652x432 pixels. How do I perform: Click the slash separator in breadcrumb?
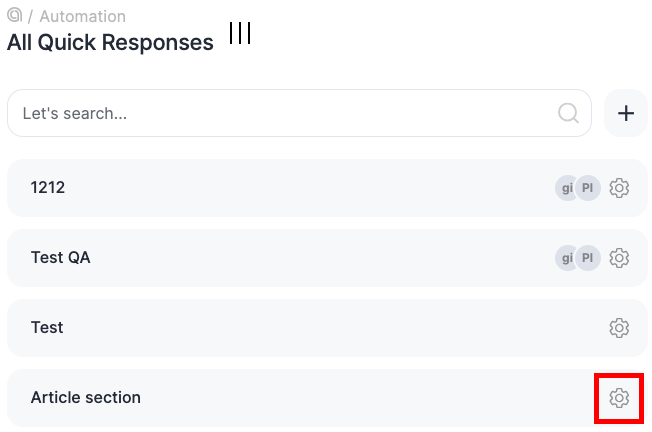(31, 17)
